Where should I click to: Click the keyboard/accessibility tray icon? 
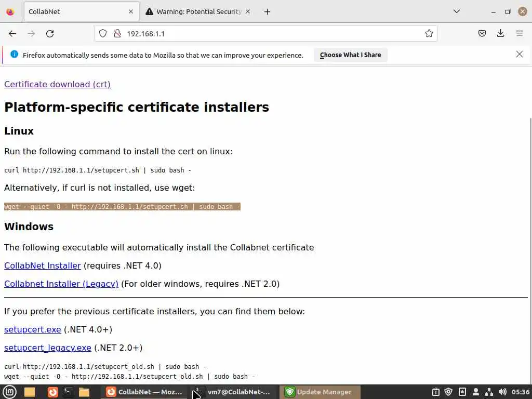click(x=462, y=392)
